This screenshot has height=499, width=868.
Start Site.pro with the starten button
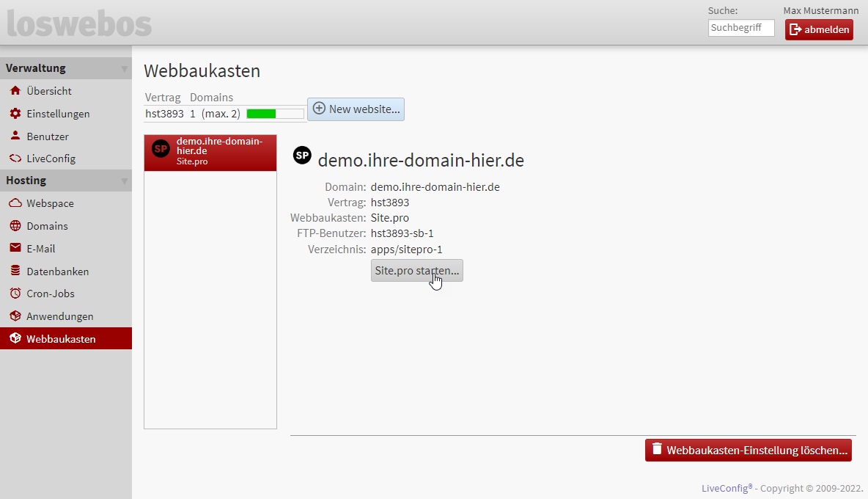tap(416, 271)
